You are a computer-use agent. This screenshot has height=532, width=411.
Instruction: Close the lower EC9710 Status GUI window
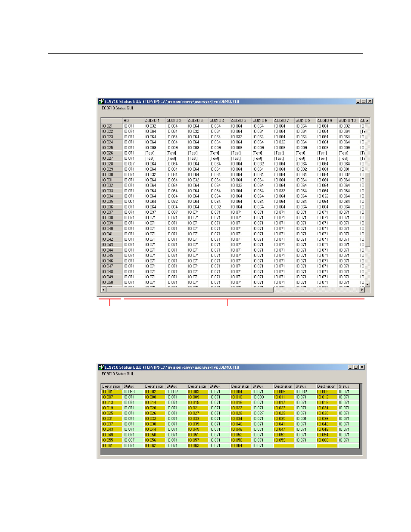click(362, 367)
